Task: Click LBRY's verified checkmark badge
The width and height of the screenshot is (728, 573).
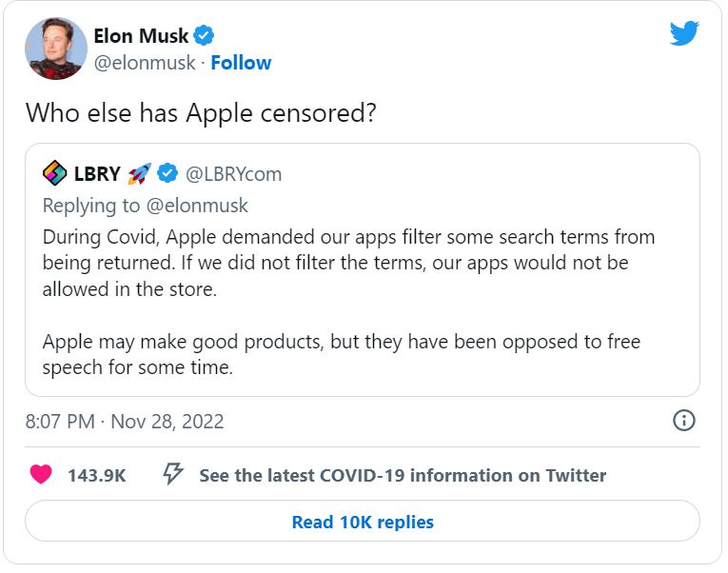Action: tap(167, 173)
